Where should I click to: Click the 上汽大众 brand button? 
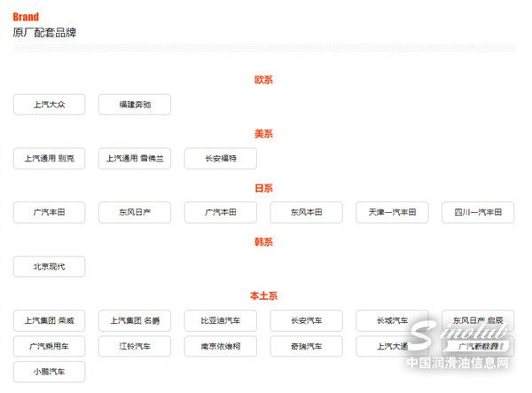(49, 105)
